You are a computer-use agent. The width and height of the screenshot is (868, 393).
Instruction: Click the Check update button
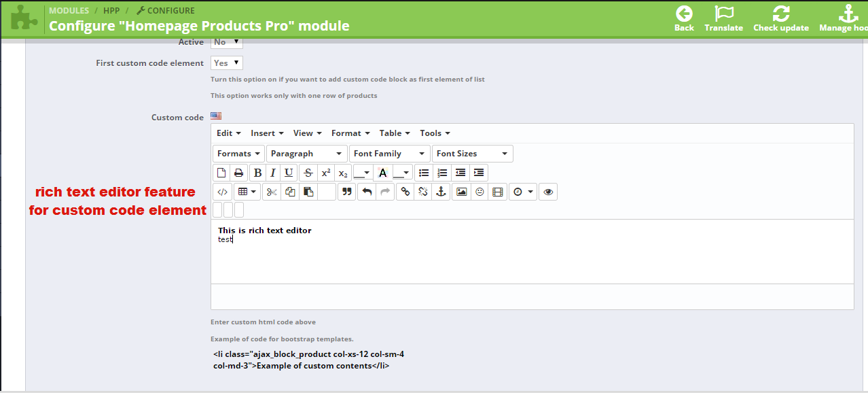(x=781, y=18)
